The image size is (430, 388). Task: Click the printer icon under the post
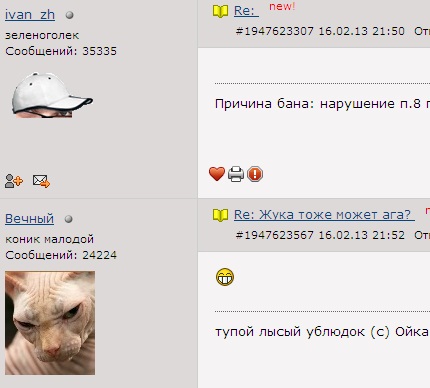236,174
